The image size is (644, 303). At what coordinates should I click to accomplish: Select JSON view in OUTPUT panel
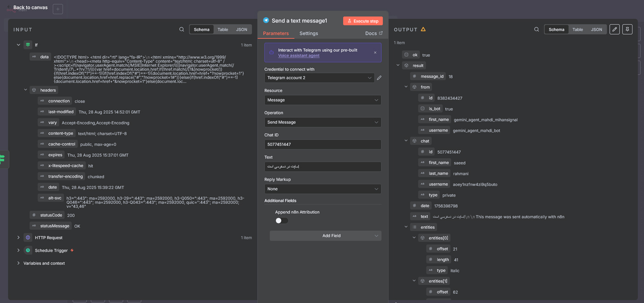point(596,29)
